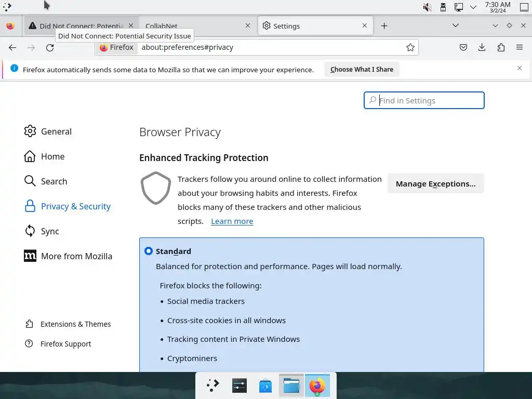
Task: Expand hidden system tray icons
Action: coord(473,7)
